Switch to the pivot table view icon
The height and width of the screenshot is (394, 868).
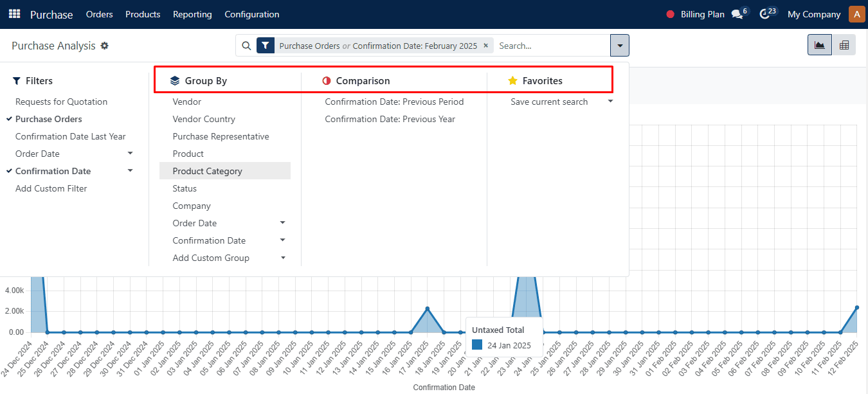[x=844, y=45]
